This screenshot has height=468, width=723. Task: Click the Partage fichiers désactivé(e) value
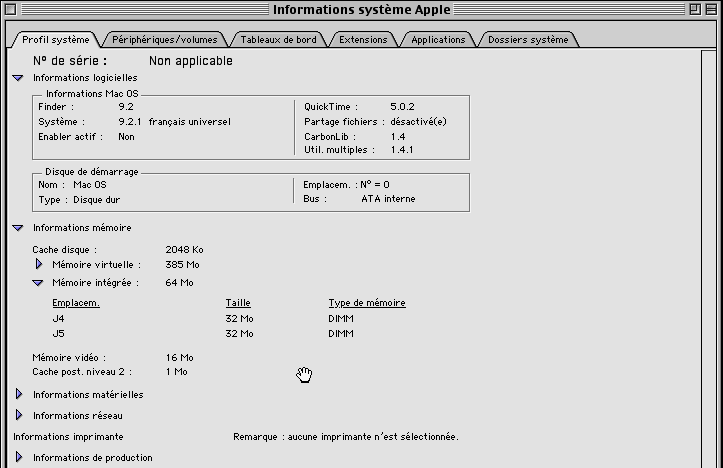pos(418,122)
